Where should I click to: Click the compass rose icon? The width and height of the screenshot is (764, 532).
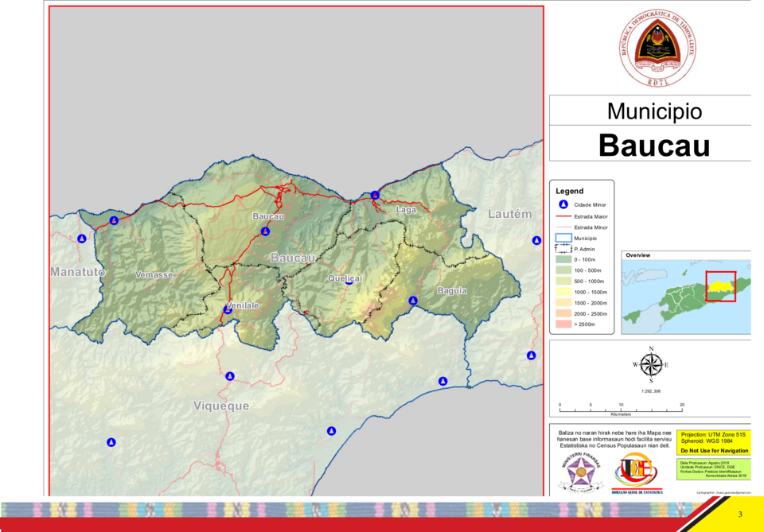[x=651, y=364]
